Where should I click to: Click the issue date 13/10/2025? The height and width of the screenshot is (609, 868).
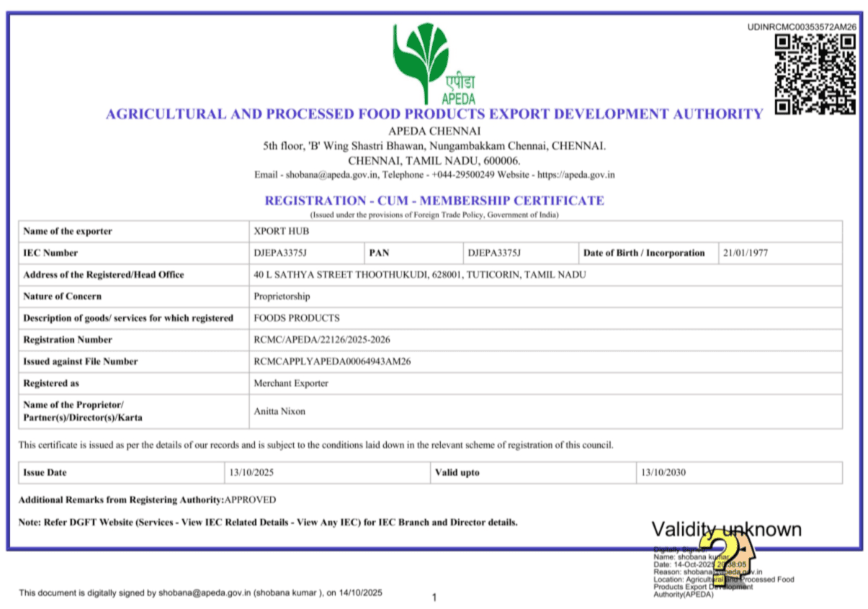[251, 473]
